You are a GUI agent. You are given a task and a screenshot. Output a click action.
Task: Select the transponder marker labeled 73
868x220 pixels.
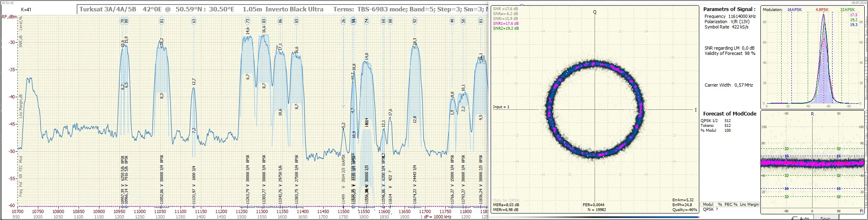(247, 21)
